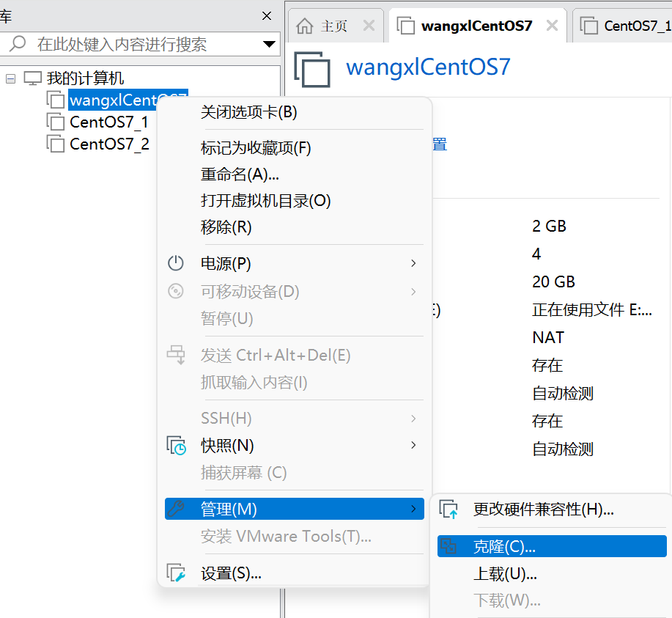Click the partially hidden 置 link

440,144
